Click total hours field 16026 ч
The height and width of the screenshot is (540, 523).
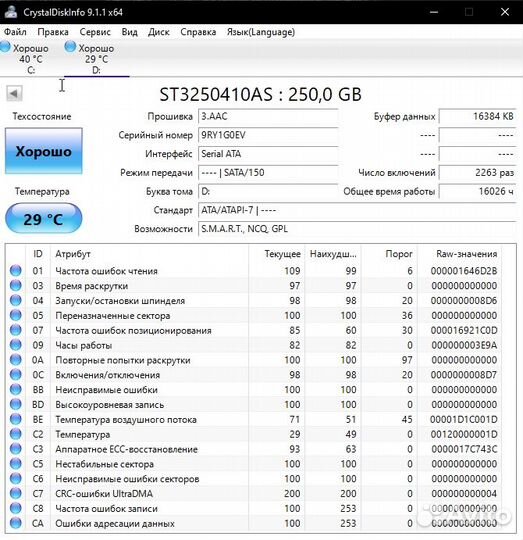point(477,191)
